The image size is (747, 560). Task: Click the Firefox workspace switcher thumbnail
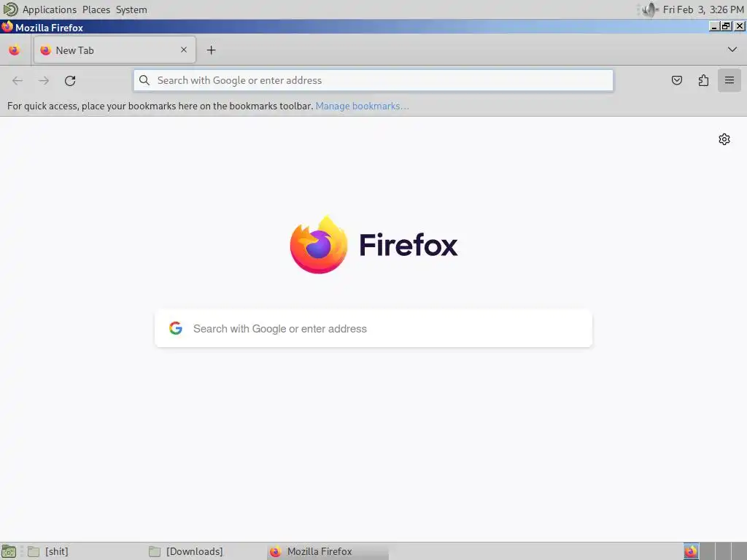coord(691,551)
